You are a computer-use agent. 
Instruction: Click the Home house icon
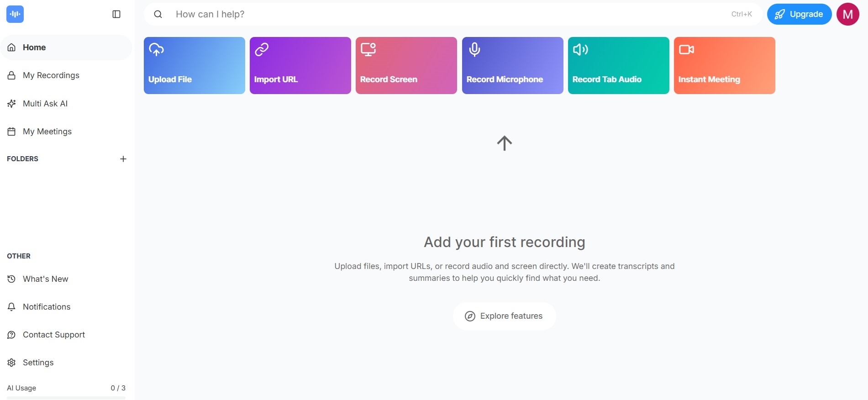click(x=12, y=47)
